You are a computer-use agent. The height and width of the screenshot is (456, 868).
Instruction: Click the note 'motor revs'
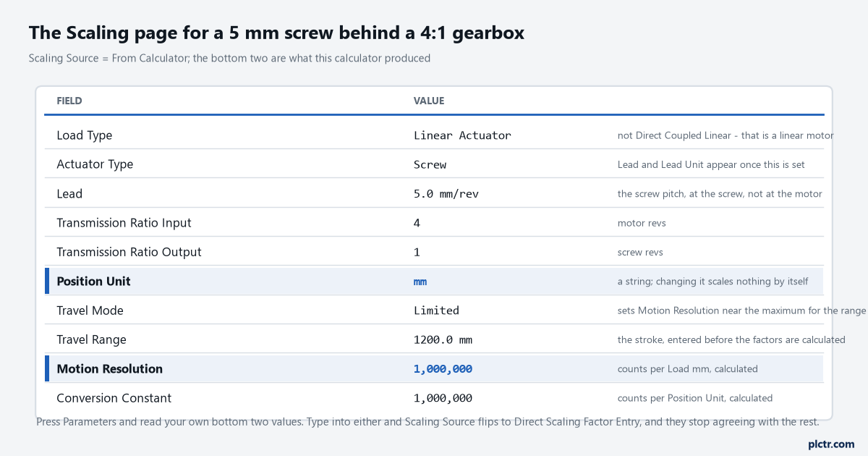point(642,223)
